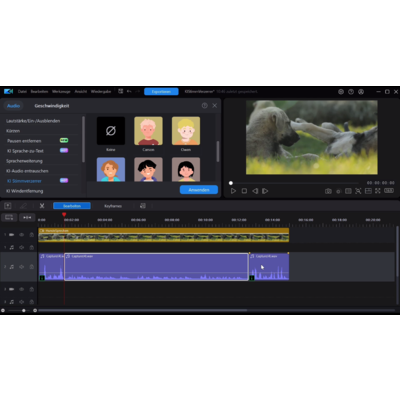This screenshot has width=400, height=400.
Task: Click the face feedback icon in title bar
Action: (x=341, y=92)
